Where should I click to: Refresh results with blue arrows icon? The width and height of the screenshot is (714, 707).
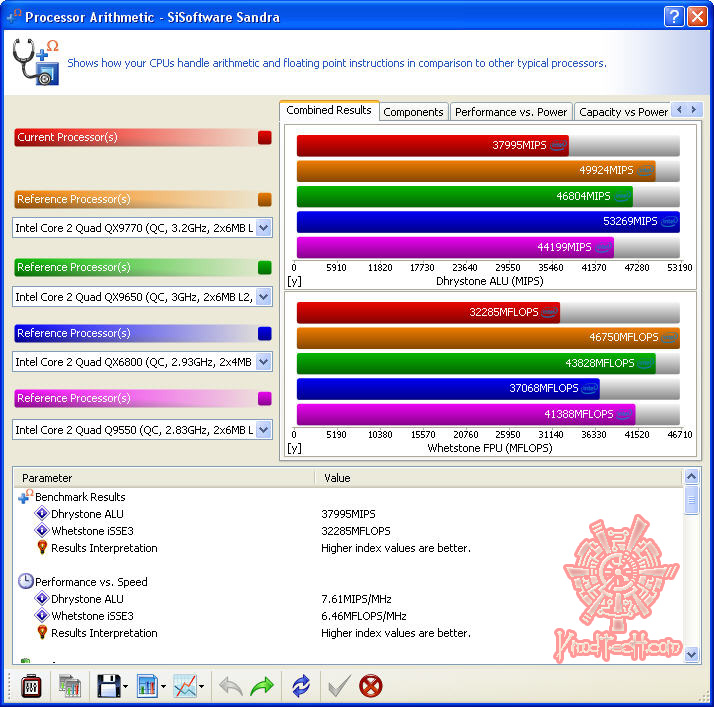[301, 686]
